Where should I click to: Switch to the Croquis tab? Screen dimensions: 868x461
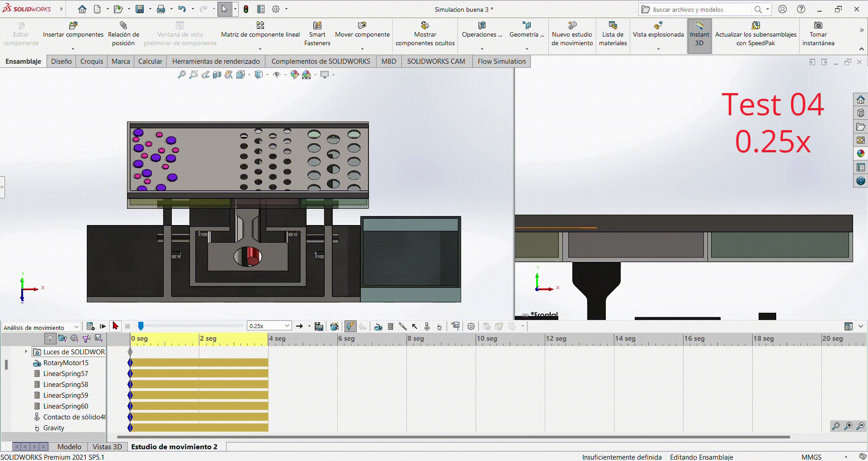click(92, 61)
